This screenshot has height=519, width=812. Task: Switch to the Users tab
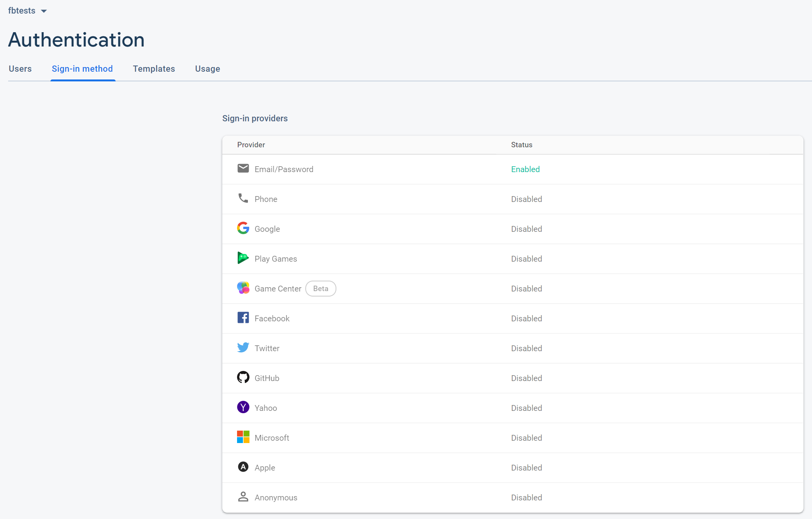coord(20,69)
